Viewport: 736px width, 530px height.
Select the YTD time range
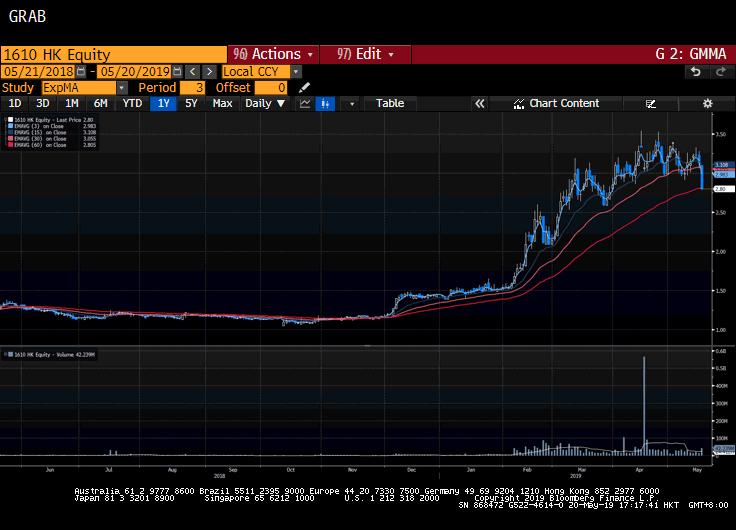[x=131, y=104]
